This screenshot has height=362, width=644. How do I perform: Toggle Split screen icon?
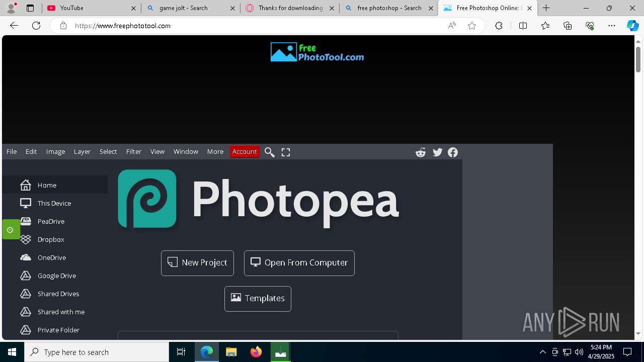(523, 26)
